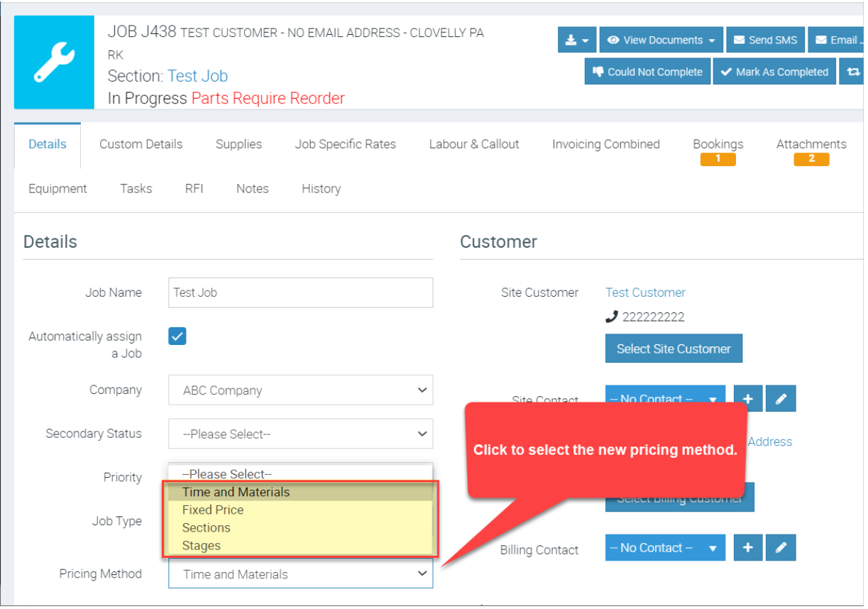
Task: Click the swap arrows icon button
Action: coord(852,72)
